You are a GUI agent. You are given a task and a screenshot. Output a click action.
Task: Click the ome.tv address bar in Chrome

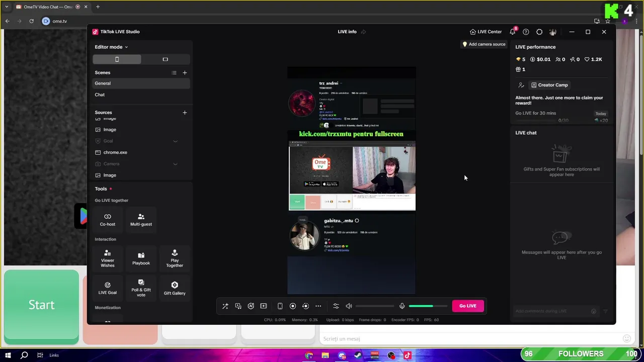click(x=317, y=21)
